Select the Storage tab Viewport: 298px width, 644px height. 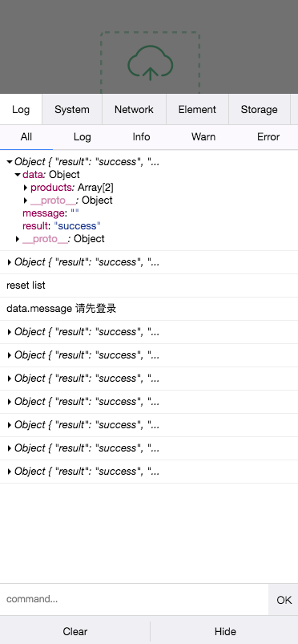[259, 109]
